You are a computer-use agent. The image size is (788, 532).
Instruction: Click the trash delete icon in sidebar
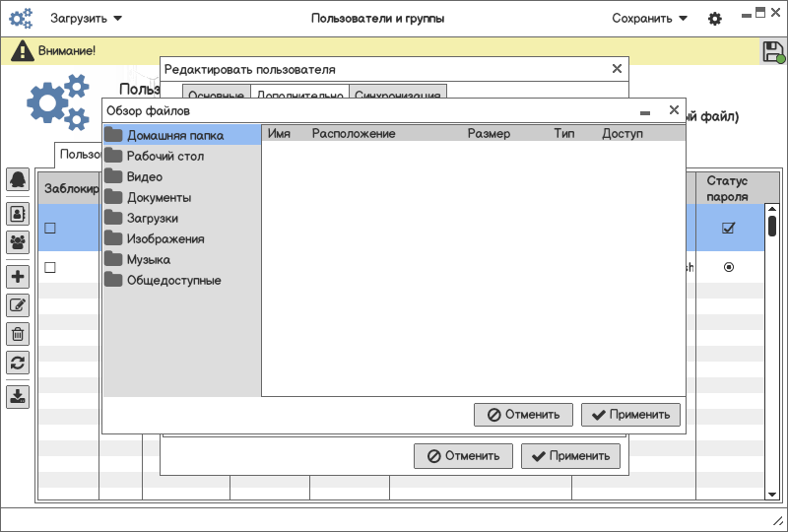click(18, 334)
